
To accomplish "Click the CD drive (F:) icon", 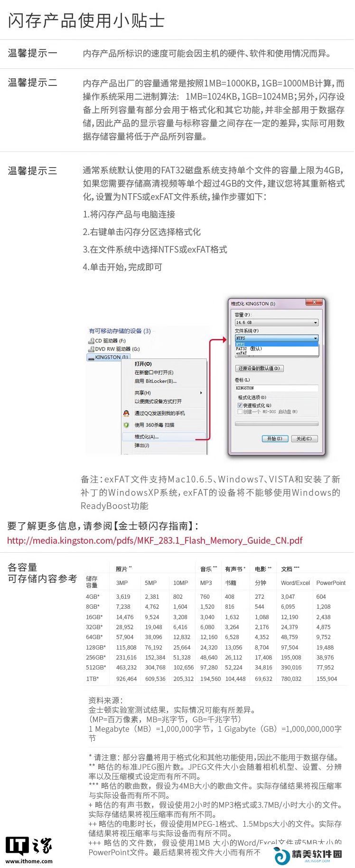I will pos(91,341).
